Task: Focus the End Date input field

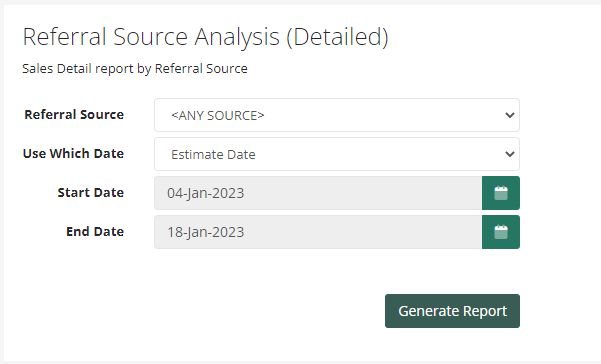Action: pyautogui.click(x=318, y=232)
